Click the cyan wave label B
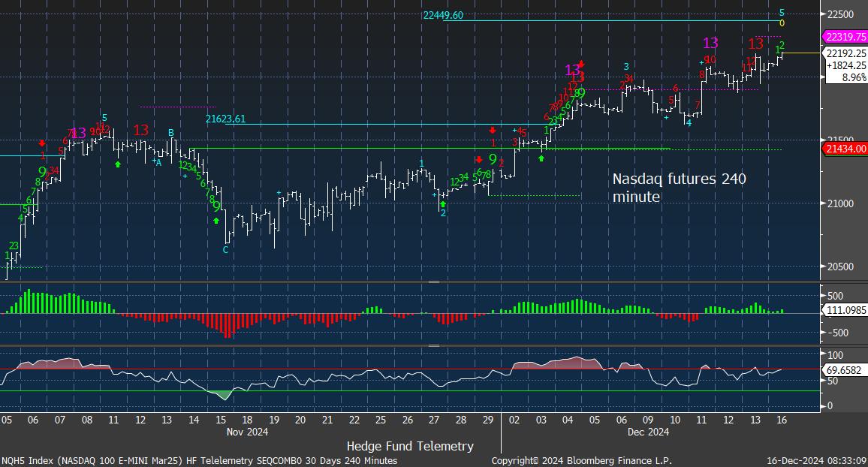868x467 pixels. (x=171, y=133)
